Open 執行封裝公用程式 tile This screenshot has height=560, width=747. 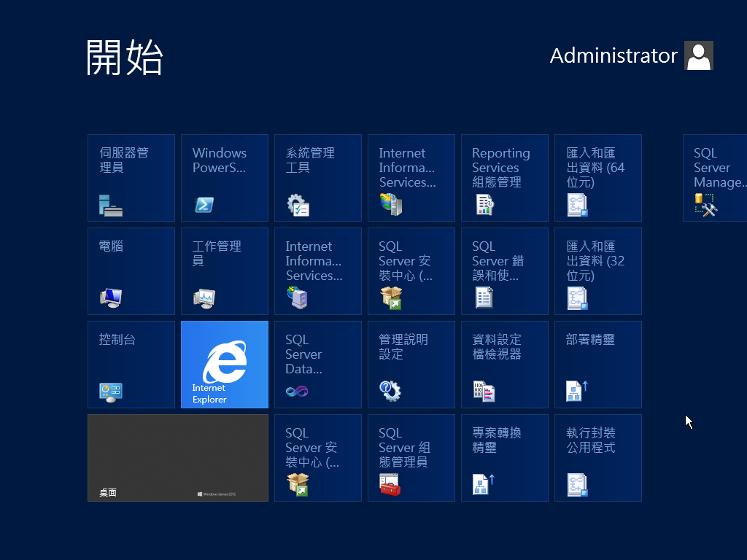(x=598, y=458)
